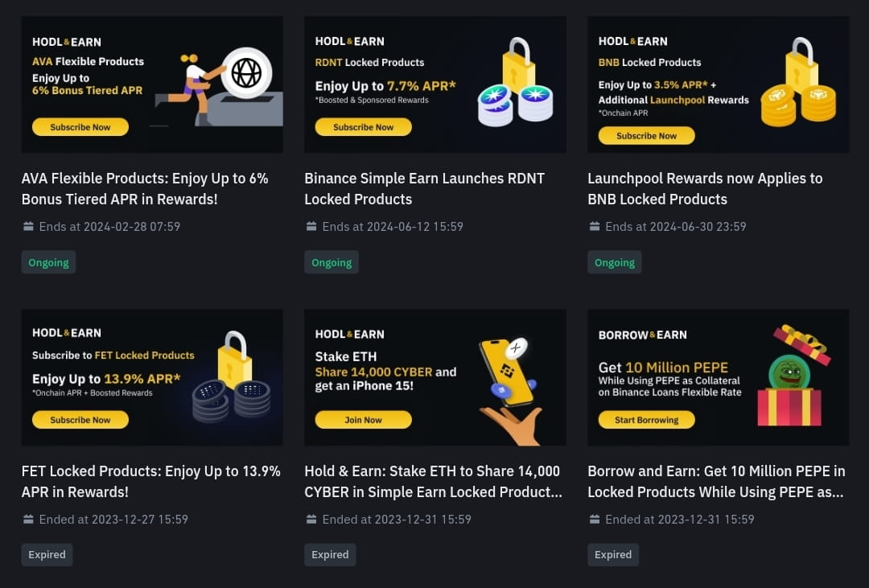Click the calendar icon beside RDNT end date

[x=311, y=226]
